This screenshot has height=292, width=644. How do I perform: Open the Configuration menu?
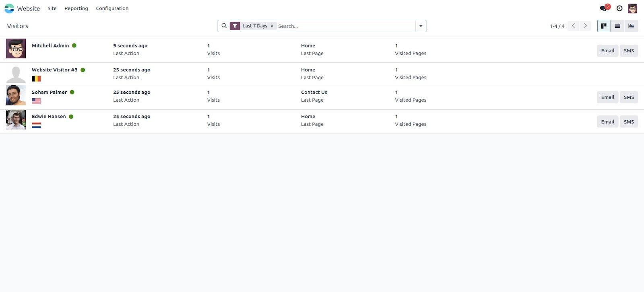click(x=112, y=8)
